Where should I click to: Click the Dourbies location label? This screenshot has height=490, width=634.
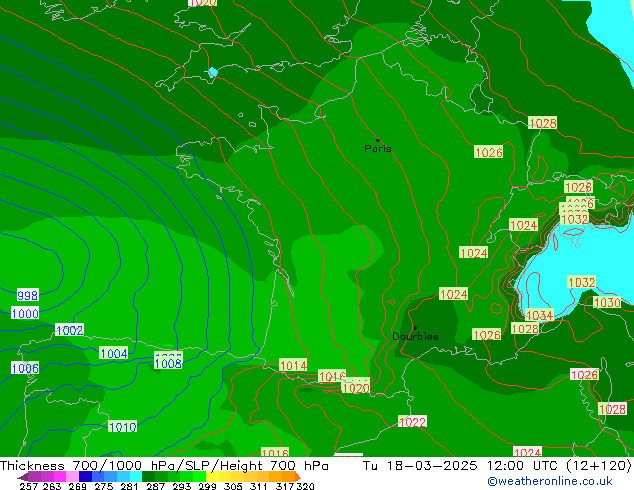(415, 336)
